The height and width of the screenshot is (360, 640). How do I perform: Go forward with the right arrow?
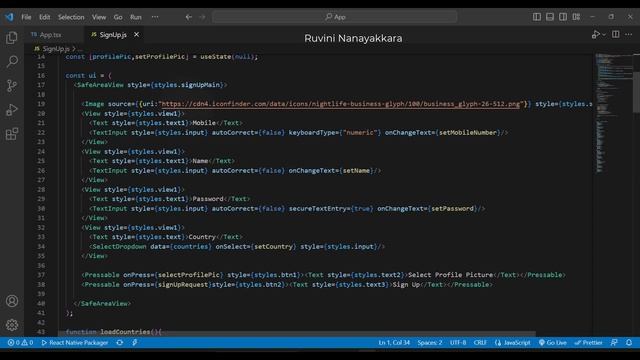click(202, 17)
